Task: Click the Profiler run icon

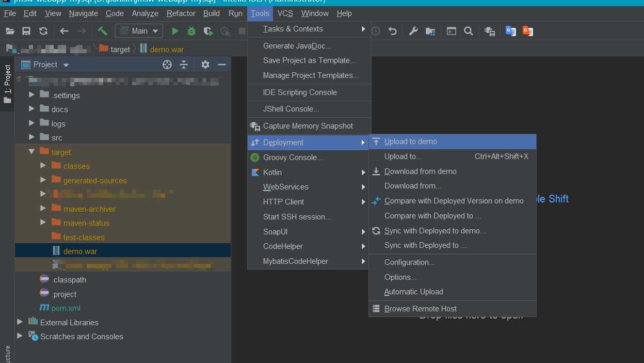Action: click(x=225, y=31)
